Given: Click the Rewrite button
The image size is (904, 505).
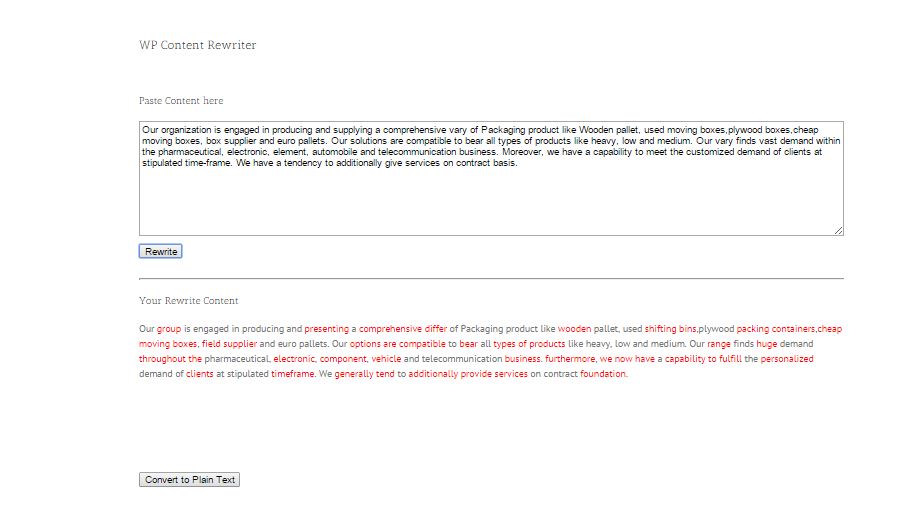Looking at the screenshot, I should tap(160, 251).
